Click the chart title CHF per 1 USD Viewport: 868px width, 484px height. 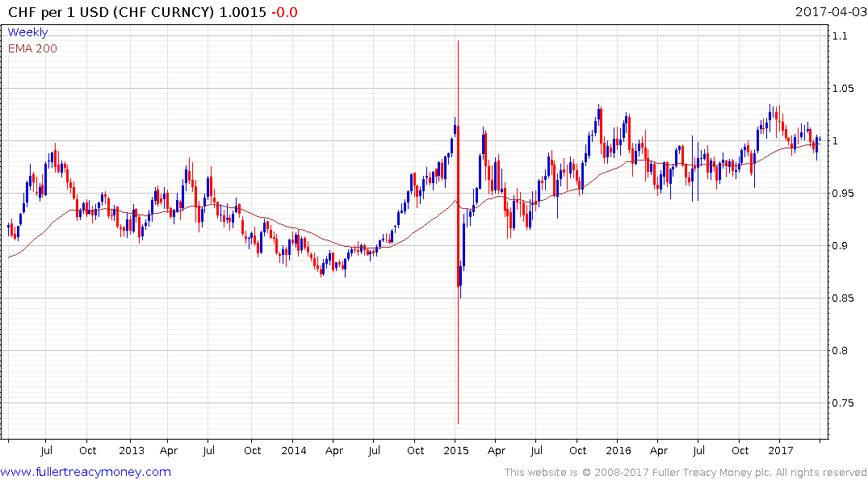[x=59, y=12]
